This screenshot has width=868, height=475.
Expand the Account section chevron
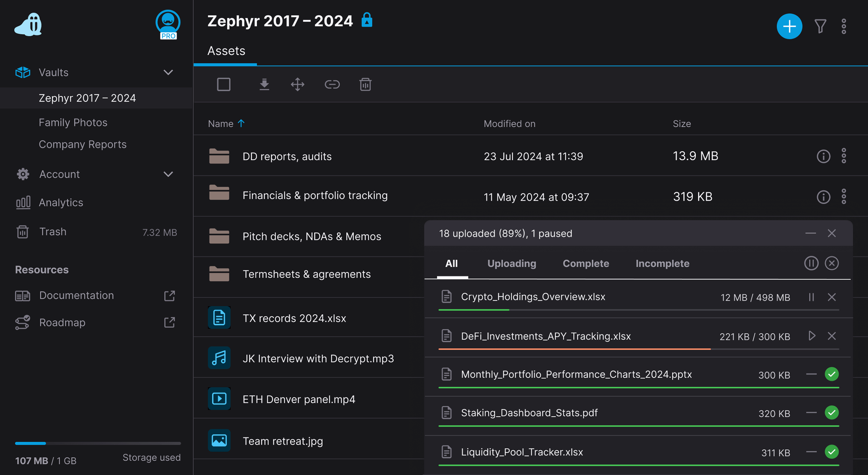tap(168, 174)
